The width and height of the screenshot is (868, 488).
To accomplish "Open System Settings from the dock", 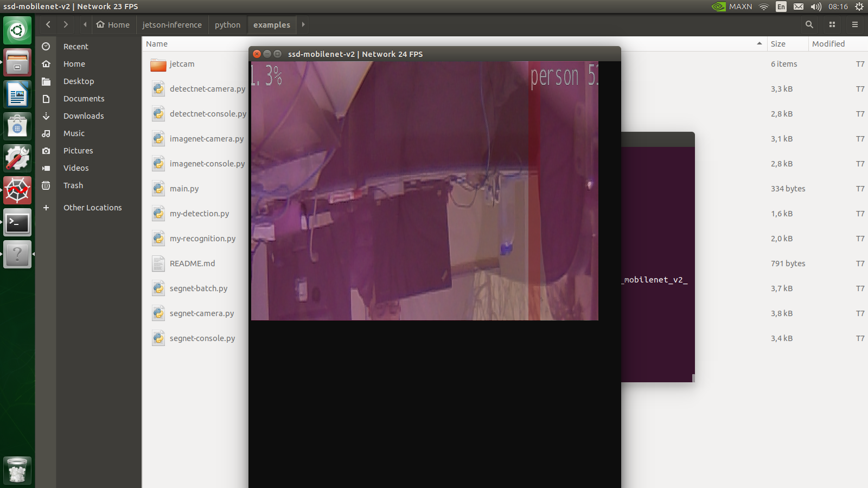I will (17, 158).
